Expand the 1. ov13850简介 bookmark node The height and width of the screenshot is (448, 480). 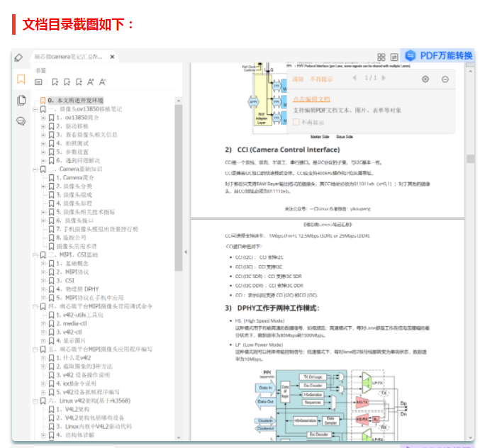[43, 118]
